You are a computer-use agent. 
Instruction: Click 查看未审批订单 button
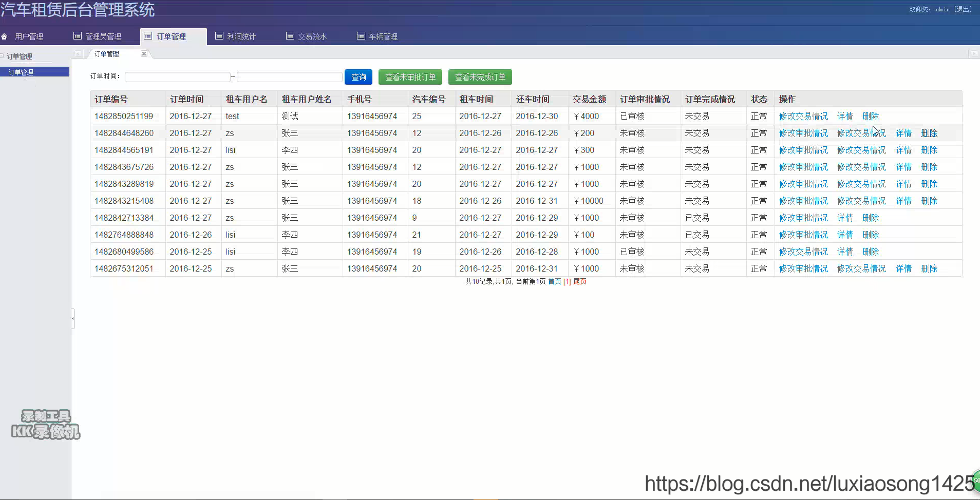[410, 77]
